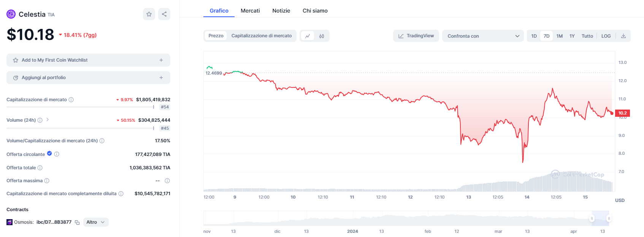Click Add to My First Coin Watchlist
Viewport: 644px width, 237px height.
(x=88, y=60)
